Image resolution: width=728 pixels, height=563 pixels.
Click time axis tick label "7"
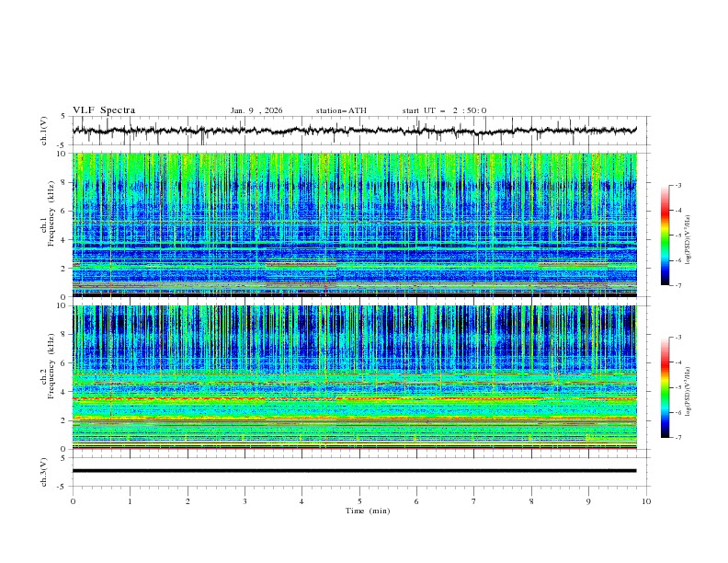(474, 501)
